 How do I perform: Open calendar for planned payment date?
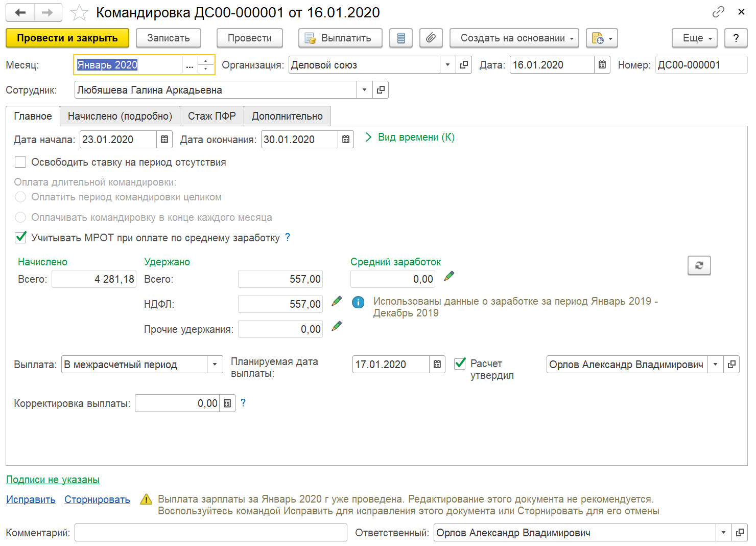pyautogui.click(x=437, y=365)
